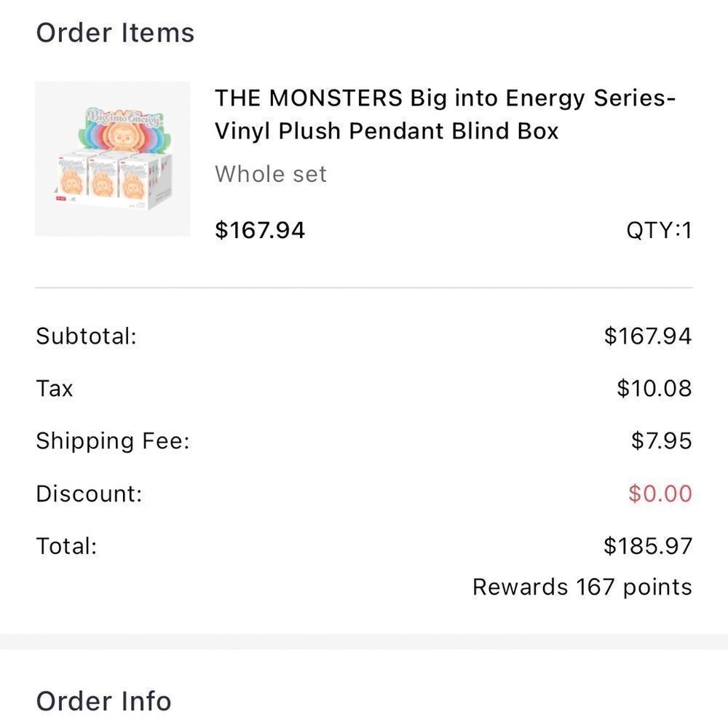
Task: Tap the Shipping Fee amount $7.95
Action: pos(661,440)
